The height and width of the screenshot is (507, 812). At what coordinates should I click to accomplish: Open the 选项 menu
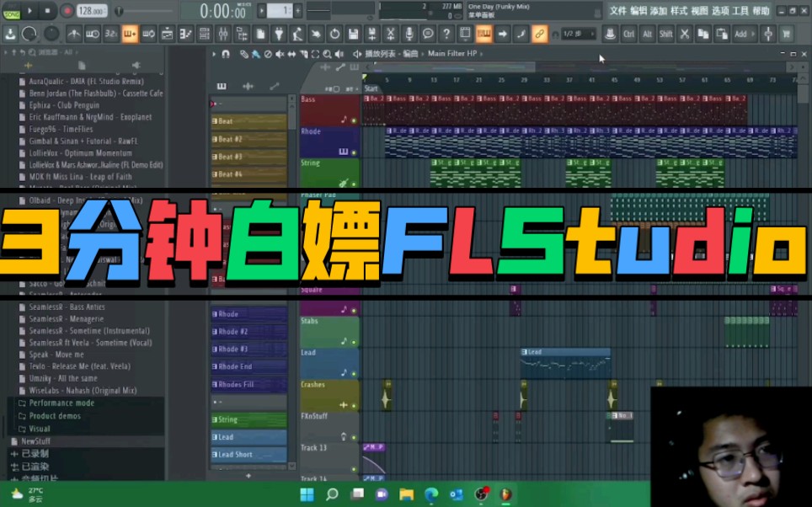click(722, 10)
